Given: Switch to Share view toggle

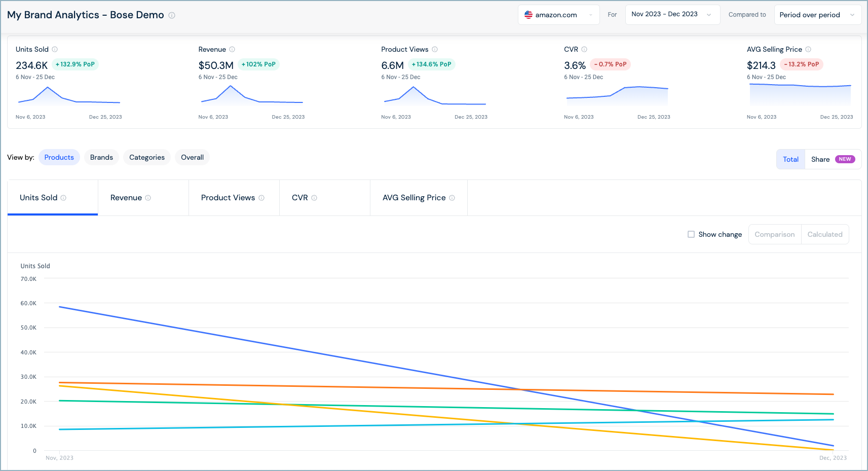Looking at the screenshot, I should tap(833, 159).
